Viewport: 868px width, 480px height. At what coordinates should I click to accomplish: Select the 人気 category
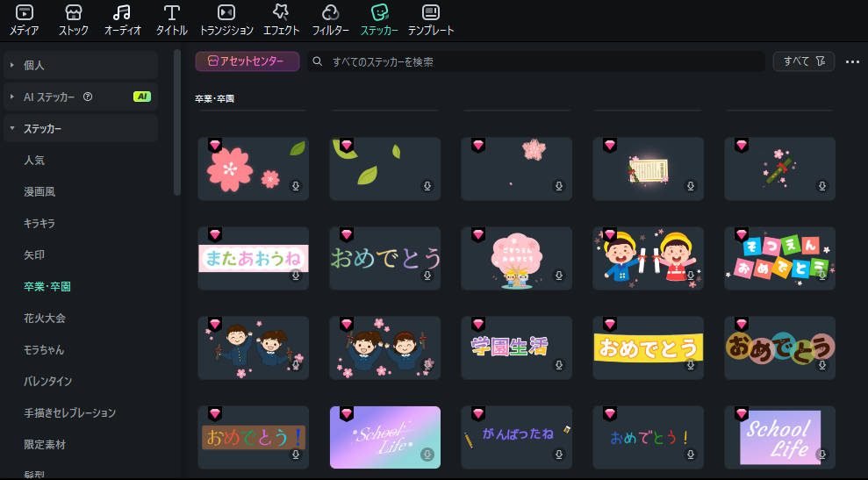[x=34, y=161]
